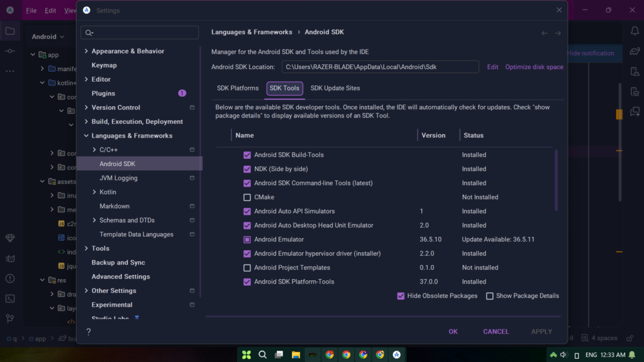Click the search magnifier in Settings search
The height and width of the screenshot is (362, 644).
89,33
